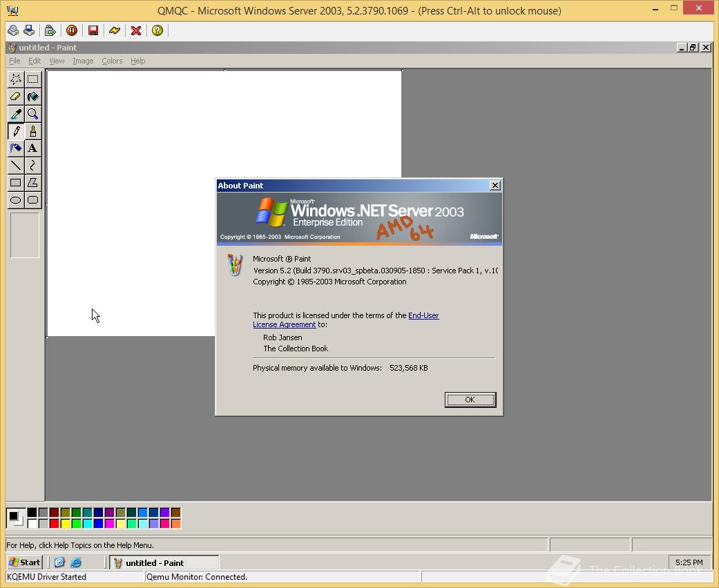Click the QMQC lock with green arrow icon
Viewport: 719px width, 588px height.
(x=50, y=30)
